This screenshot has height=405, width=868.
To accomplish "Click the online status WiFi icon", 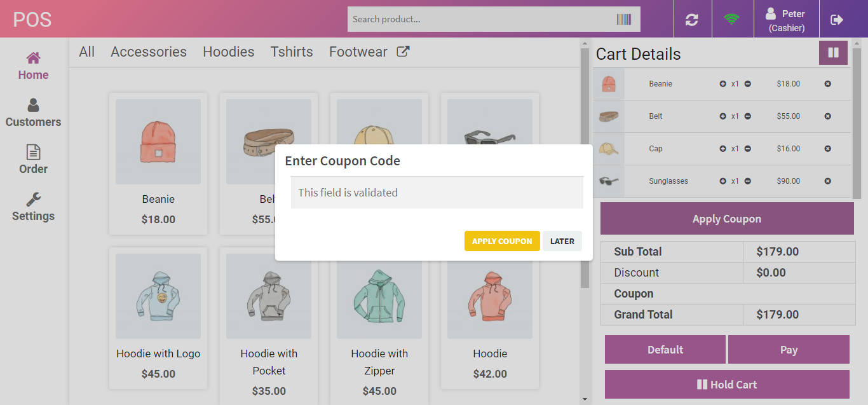I will point(733,18).
